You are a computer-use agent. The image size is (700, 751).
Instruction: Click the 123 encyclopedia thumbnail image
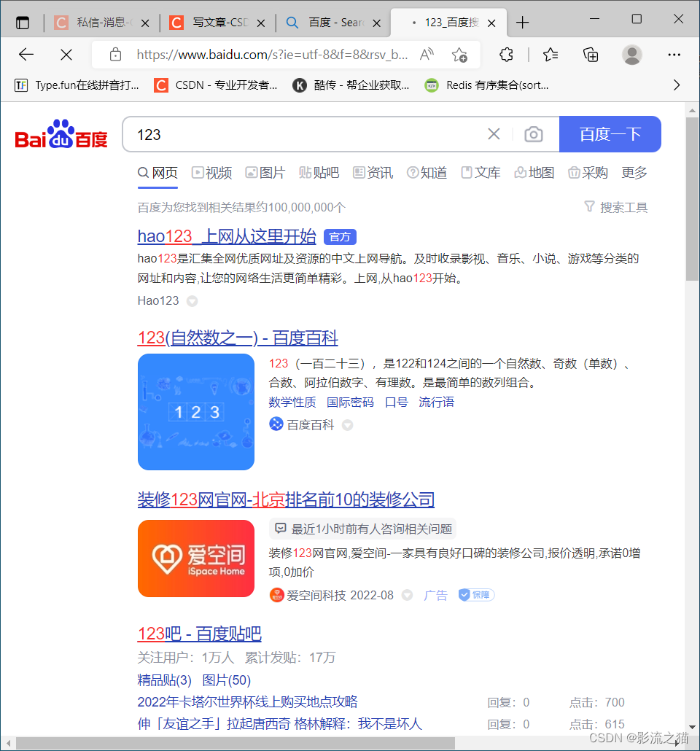point(196,412)
